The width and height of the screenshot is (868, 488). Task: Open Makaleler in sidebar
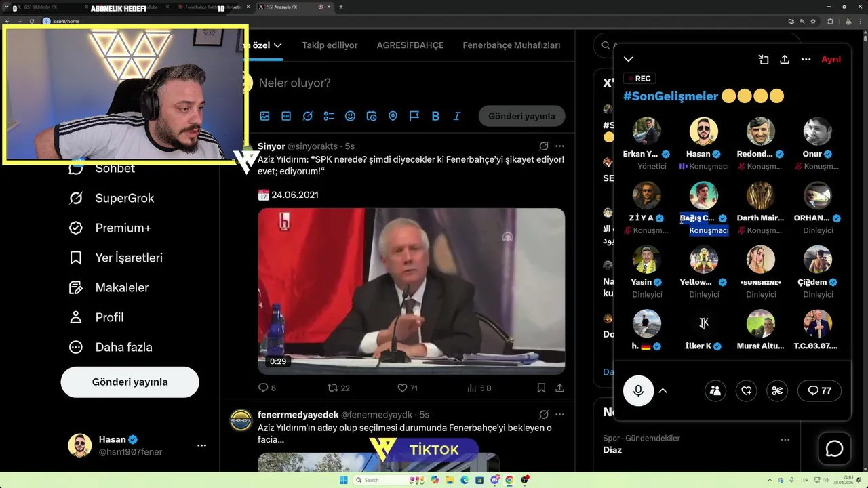click(x=108, y=287)
